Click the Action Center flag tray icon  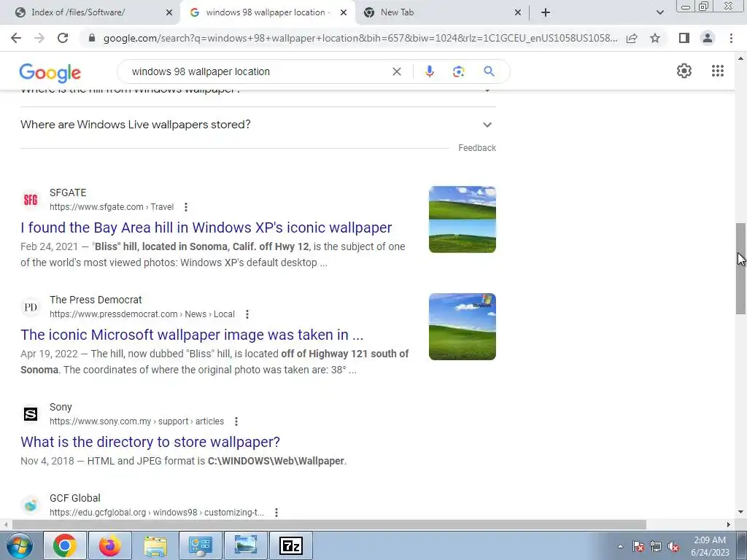638,547
